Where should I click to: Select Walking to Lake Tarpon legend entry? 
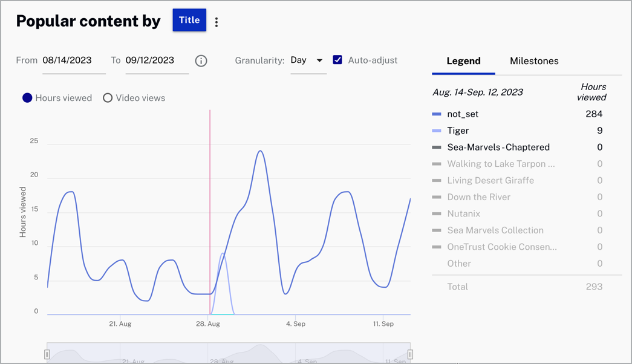(x=501, y=164)
